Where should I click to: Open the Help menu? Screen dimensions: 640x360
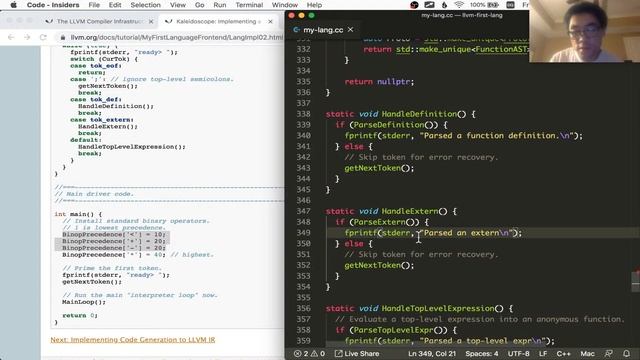[x=314, y=5]
